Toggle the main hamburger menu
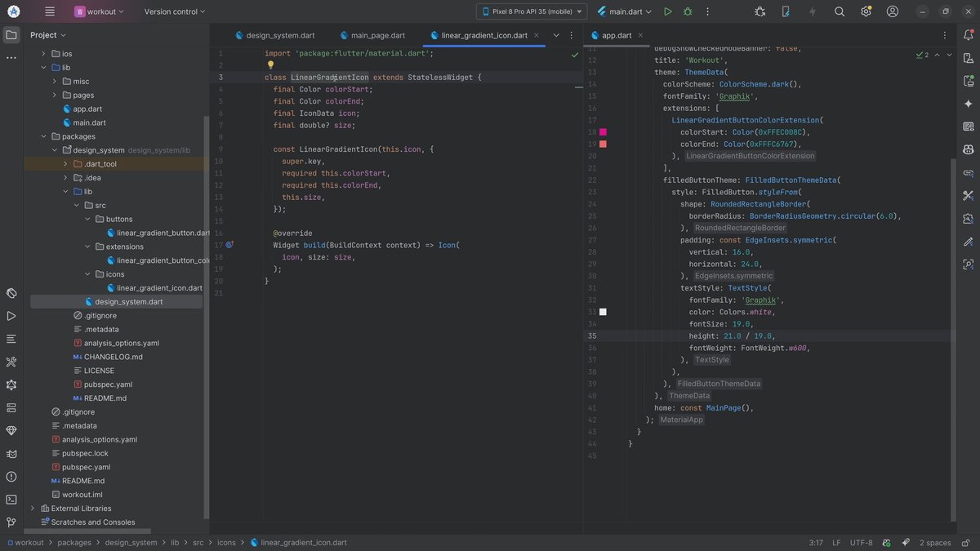Screen dimensions: 980x551 [x=50, y=11]
